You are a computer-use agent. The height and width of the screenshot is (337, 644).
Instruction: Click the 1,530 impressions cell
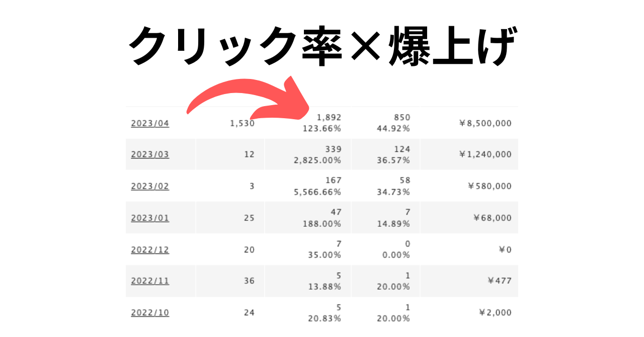click(x=230, y=123)
